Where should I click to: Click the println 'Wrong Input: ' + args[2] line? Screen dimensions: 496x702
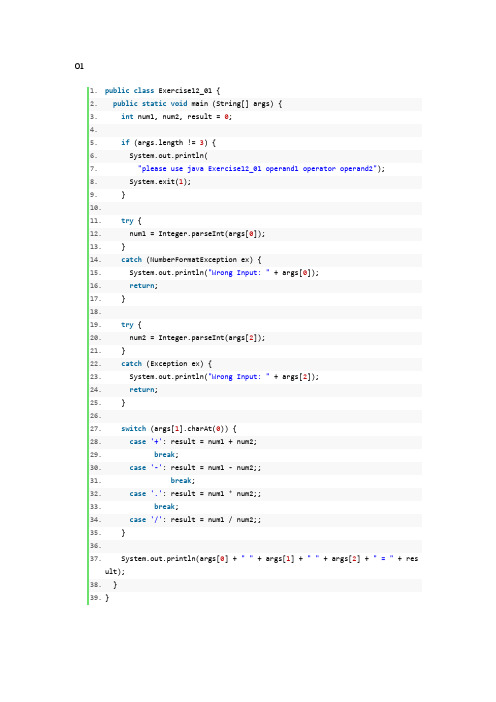(224, 377)
